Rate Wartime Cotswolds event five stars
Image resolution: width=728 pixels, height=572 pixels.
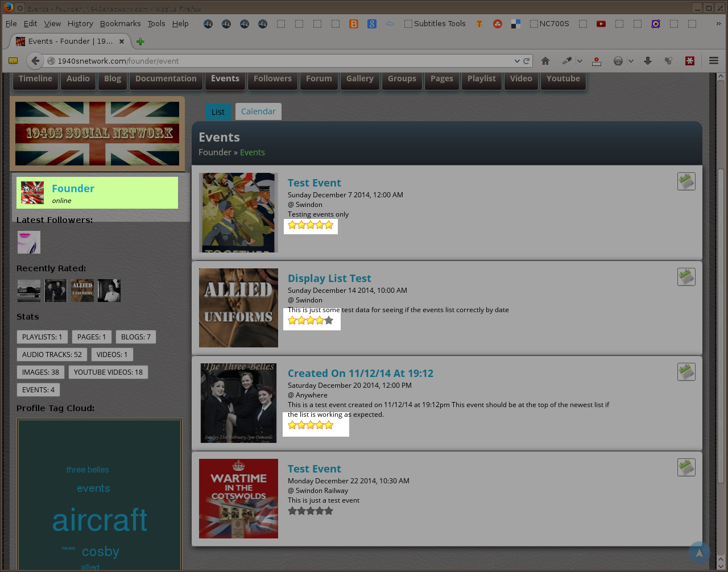[x=329, y=511]
